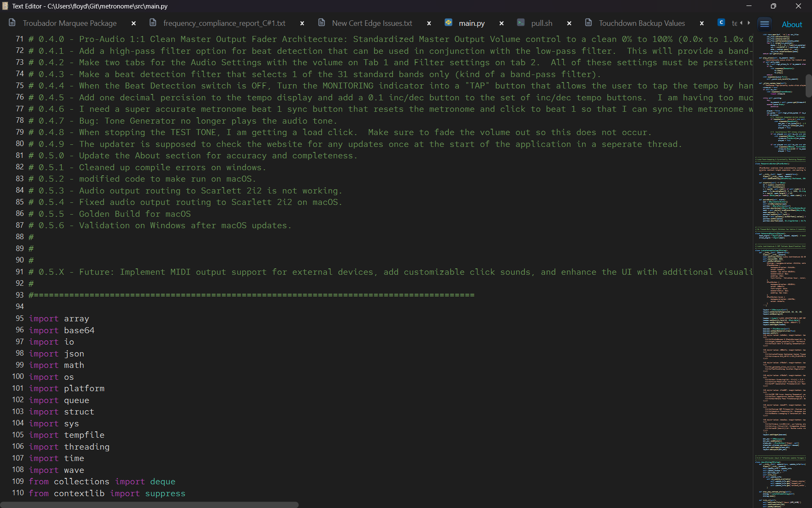Click the 'import threading' line
The image size is (812, 508).
[x=69, y=447]
